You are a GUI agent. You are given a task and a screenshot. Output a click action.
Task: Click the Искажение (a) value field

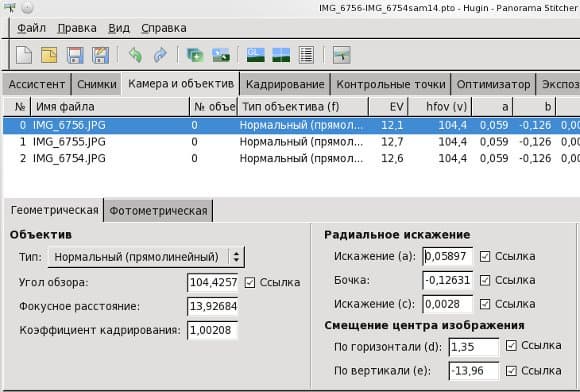(448, 256)
